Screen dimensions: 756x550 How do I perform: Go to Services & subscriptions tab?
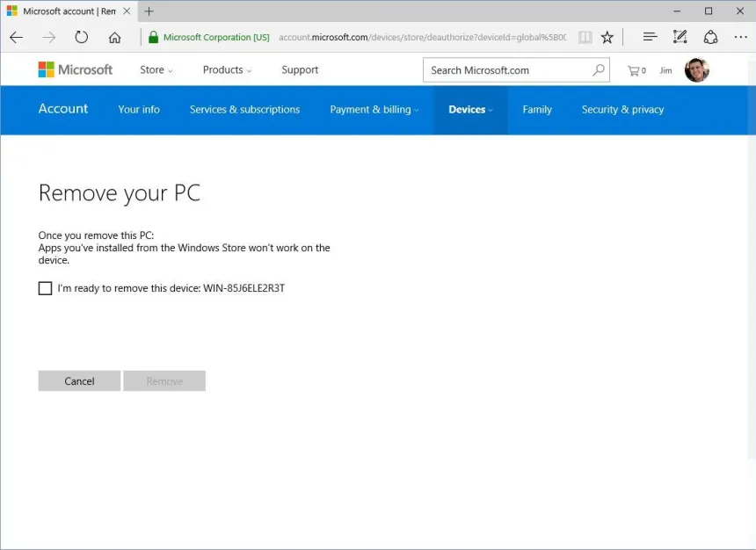click(x=244, y=110)
